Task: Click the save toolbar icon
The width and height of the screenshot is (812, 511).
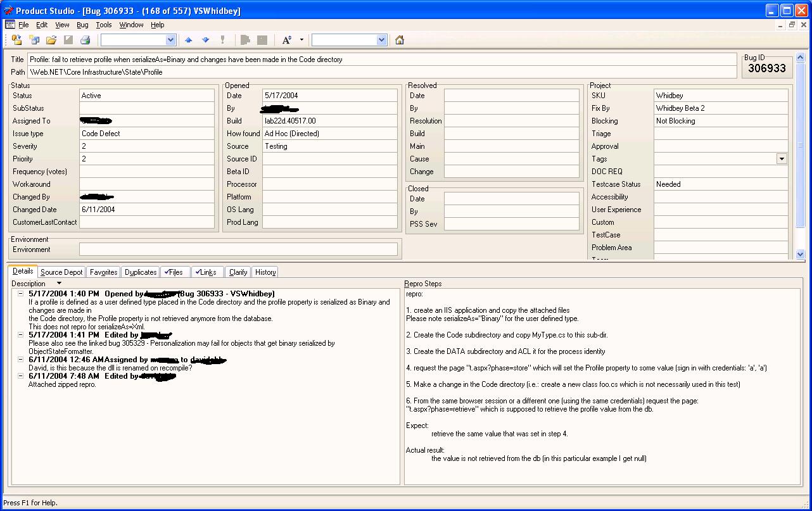Action: (68, 40)
